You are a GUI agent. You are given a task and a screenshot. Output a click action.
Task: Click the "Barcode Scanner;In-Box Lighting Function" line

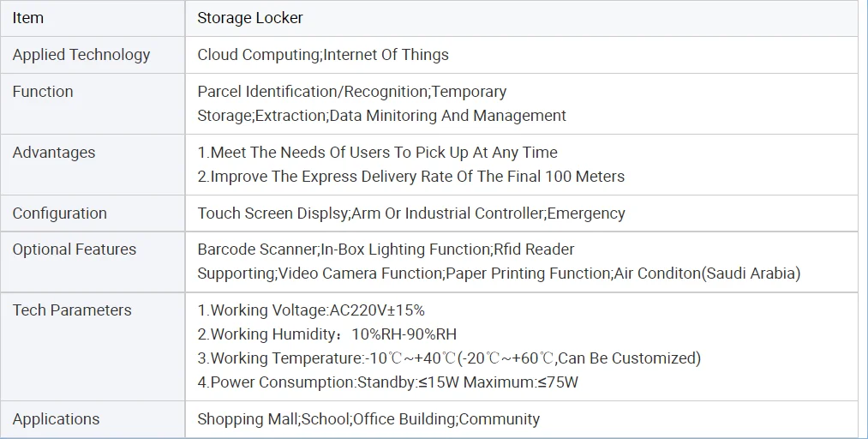click(386, 250)
